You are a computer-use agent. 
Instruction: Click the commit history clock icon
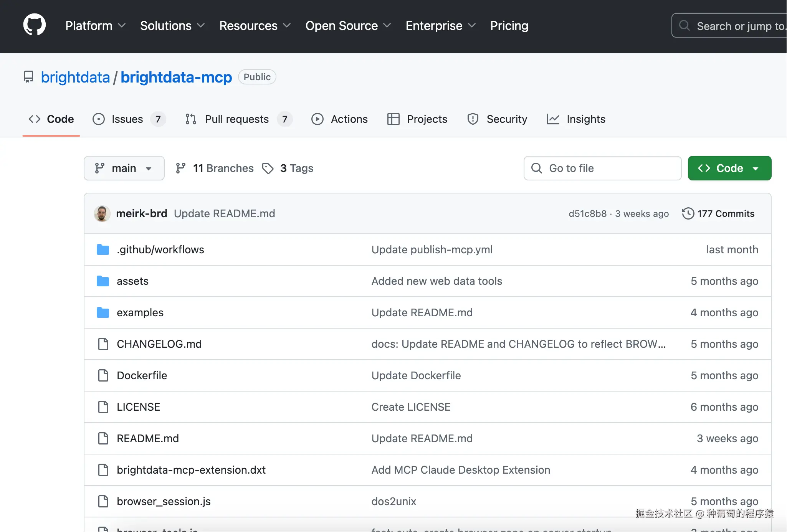tap(688, 213)
